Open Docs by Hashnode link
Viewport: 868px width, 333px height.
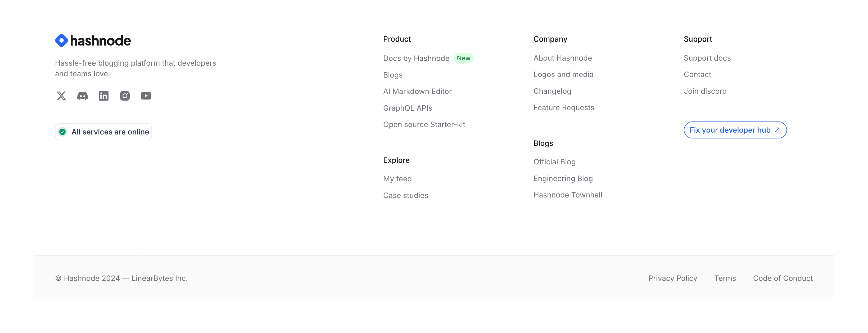pos(416,58)
